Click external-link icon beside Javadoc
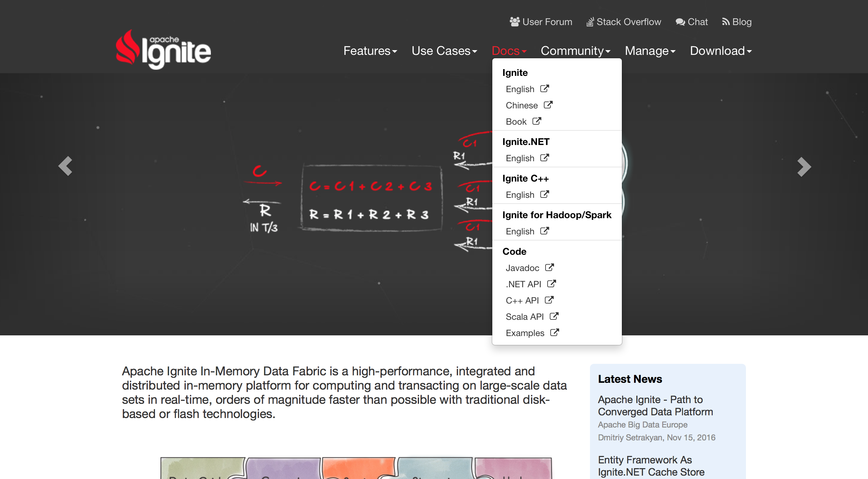 pyautogui.click(x=549, y=268)
